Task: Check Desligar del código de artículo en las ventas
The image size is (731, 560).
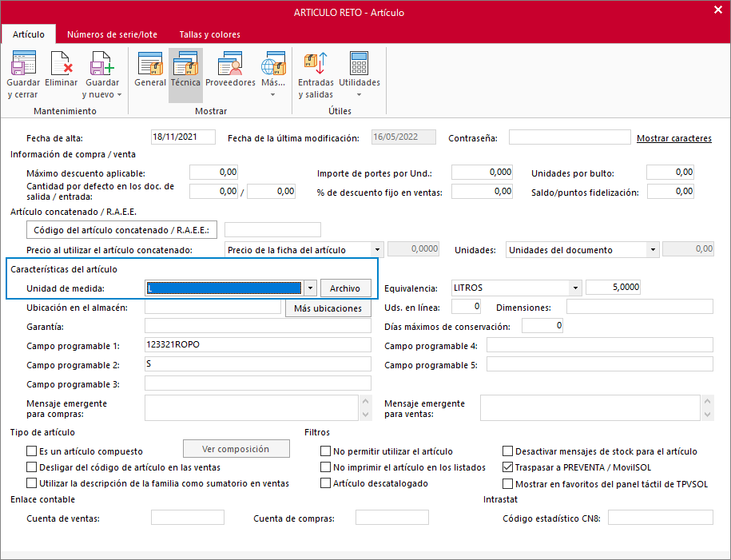Action: 32,467
